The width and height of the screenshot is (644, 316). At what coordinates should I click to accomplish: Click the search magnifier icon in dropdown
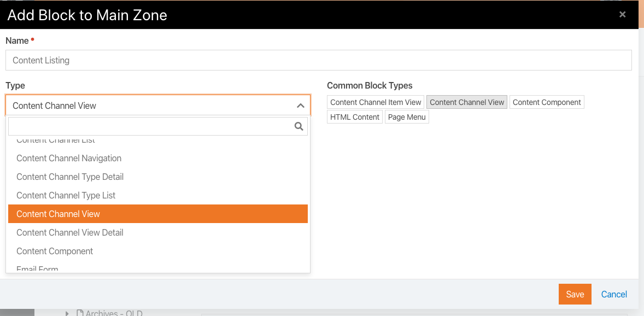298,126
